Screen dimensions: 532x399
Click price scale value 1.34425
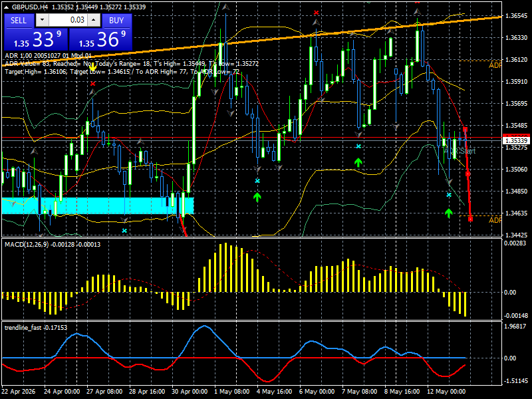coord(517,235)
